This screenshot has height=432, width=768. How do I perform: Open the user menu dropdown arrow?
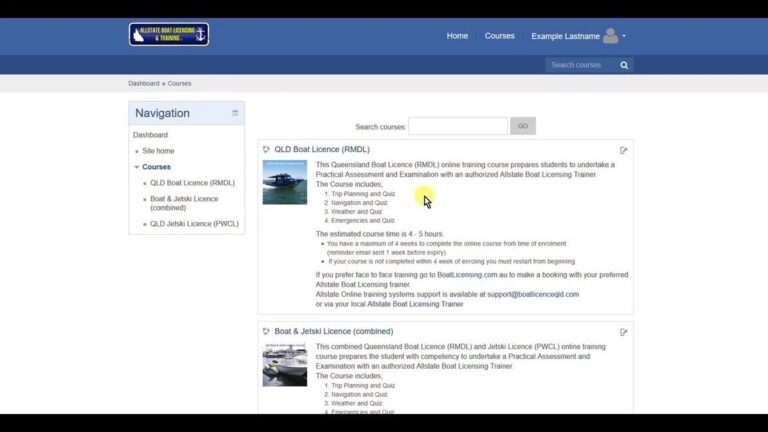(624, 36)
